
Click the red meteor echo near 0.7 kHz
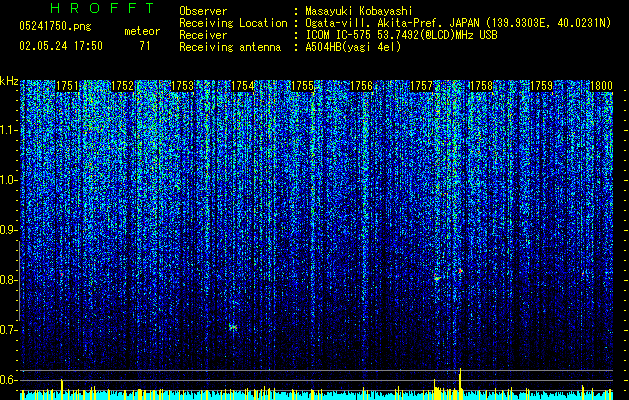point(233,328)
